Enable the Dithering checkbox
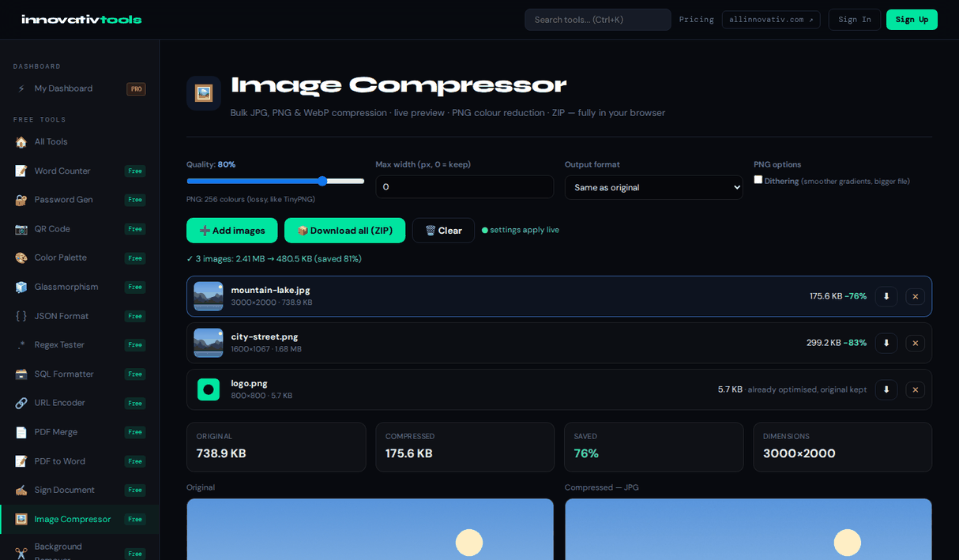Screen dimensions: 959x560 point(758,179)
